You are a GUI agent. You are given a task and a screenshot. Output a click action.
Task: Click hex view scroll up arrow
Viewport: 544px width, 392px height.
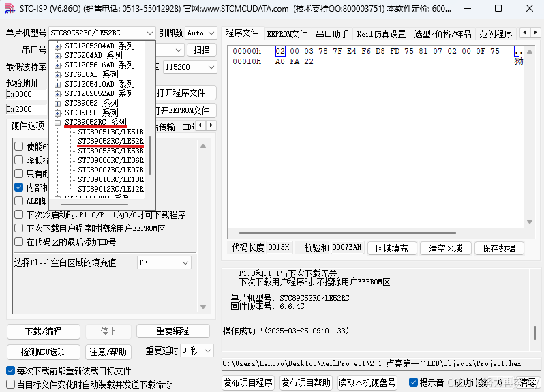[x=530, y=52]
